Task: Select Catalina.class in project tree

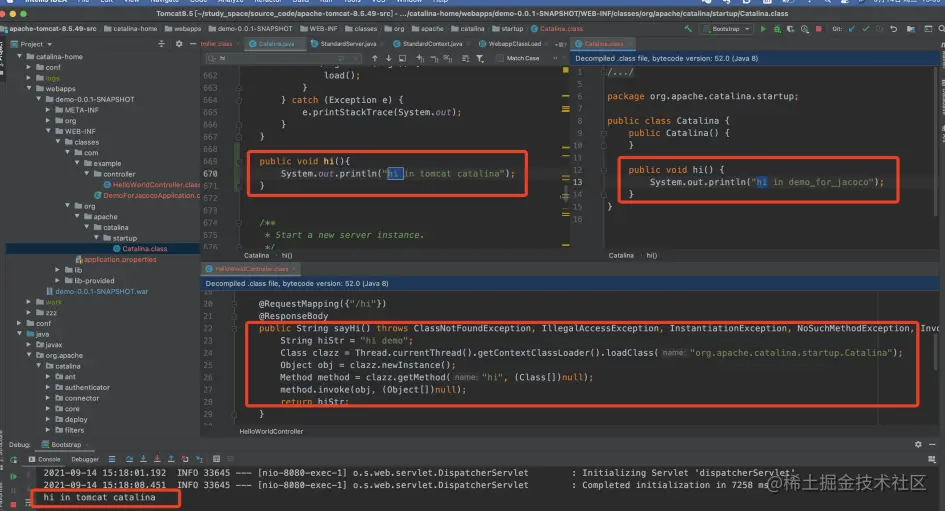Action: click(145, 248)
